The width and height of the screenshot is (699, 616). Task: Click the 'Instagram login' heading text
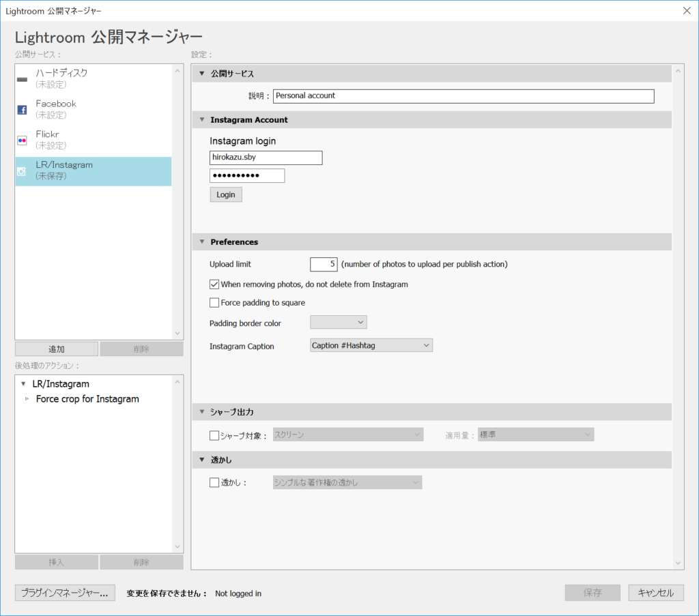[243, 141]
